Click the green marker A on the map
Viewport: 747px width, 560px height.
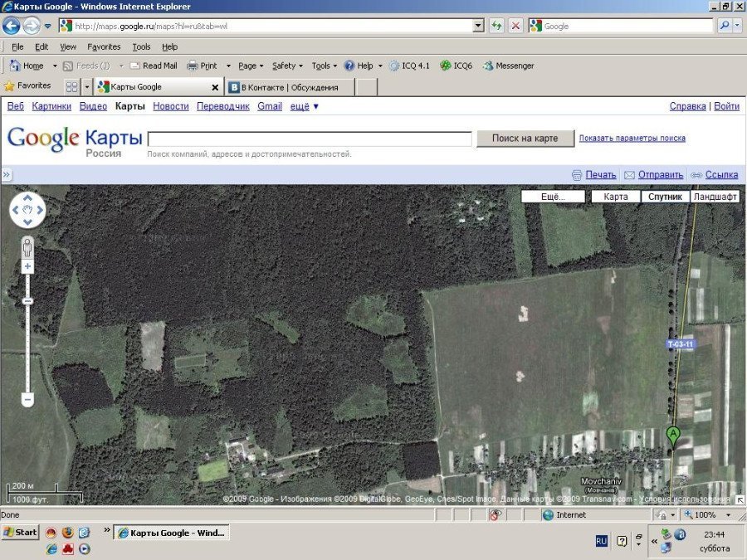tap(673, 435)
